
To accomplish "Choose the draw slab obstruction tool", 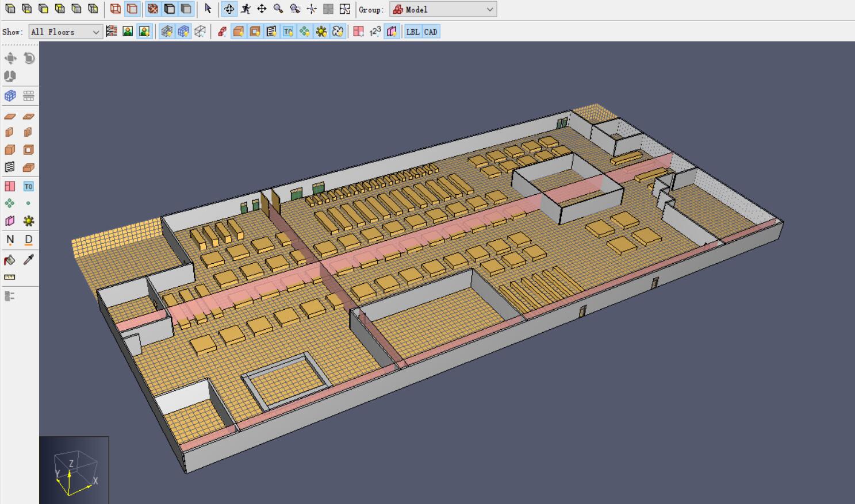I will tap(10, 117).
